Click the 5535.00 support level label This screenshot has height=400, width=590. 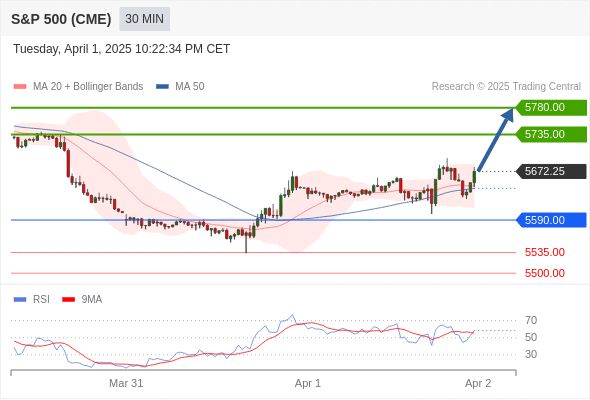(545, 252)
